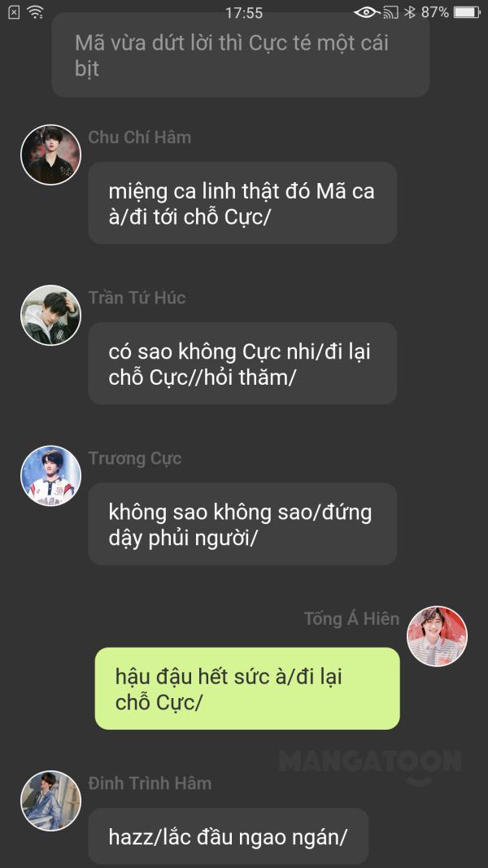488x868 pixels.
Task: Tap the screen cast icon in status bar
Action: 390,12
